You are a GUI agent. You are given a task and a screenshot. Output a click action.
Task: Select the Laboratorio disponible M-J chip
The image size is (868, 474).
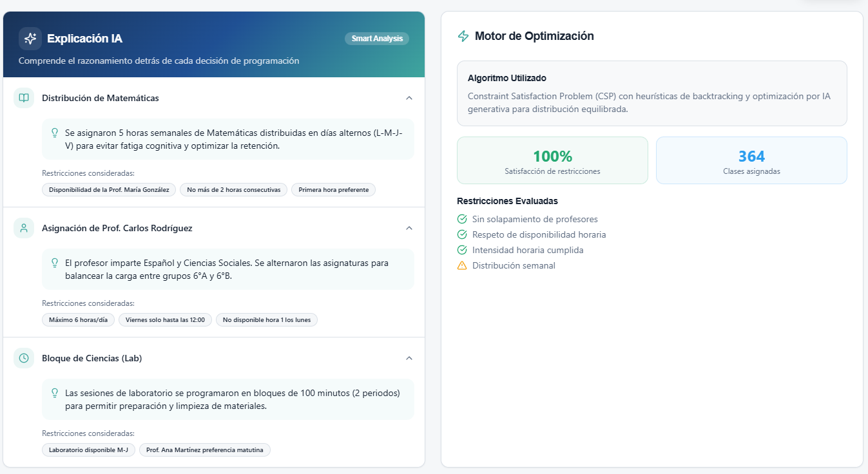point(88,450)
